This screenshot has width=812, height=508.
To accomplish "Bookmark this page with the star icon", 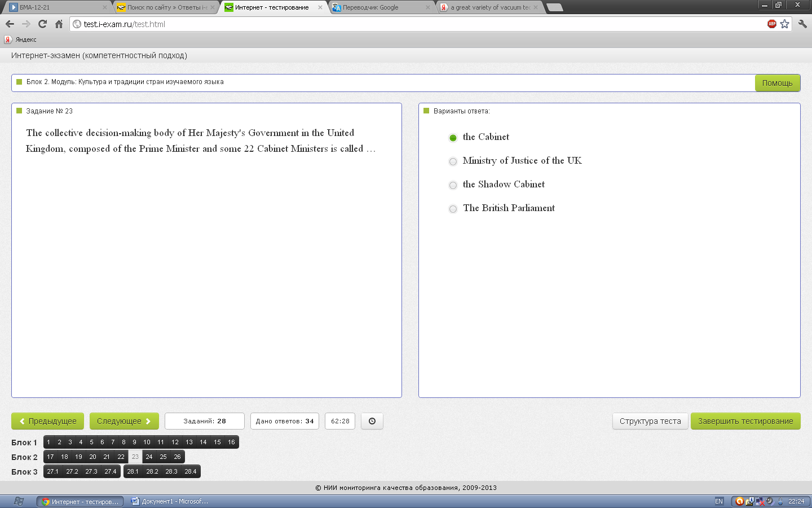I will tap(784, 24).
